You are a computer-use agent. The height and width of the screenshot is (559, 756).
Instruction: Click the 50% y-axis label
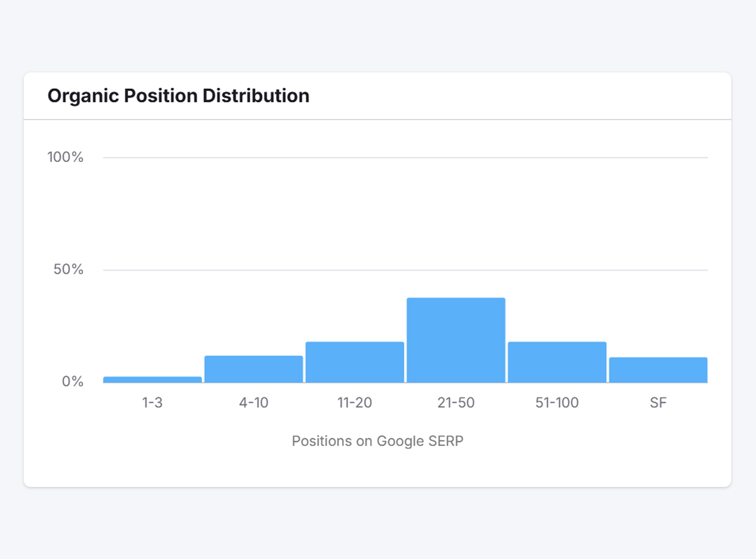point(68,269)
